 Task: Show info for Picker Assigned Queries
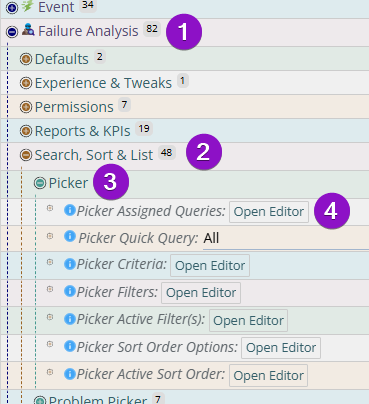70,210
